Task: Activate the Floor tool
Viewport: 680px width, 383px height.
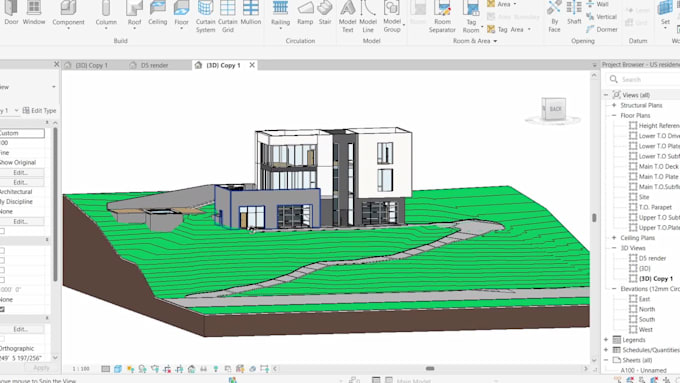Action: (x=181, y=14)
